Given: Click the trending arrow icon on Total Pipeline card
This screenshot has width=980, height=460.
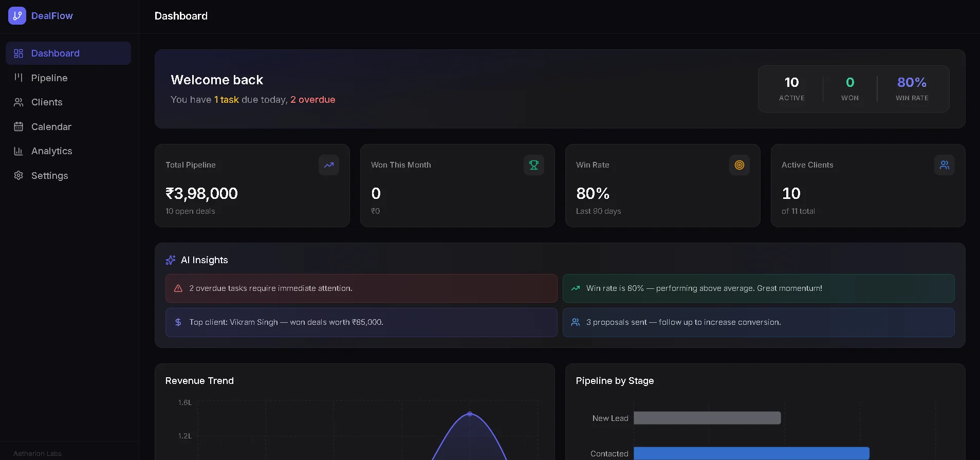Looking at the screenshot, I should tap(329, 165).
